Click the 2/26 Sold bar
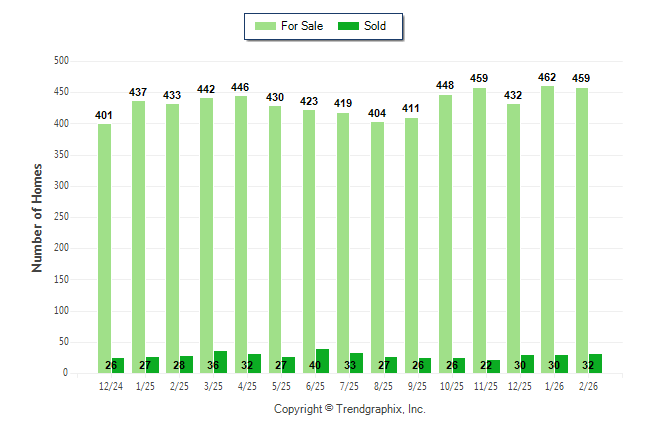The width and height of the screenshot is (646, 434). [595, 363]
